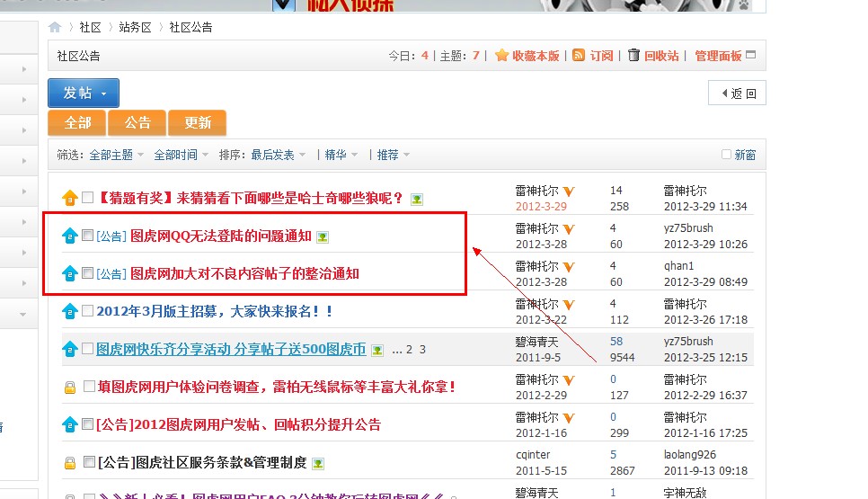Image resolution: width=868 pixels, height=499 pixels.
Task: Open the 全部主题 filter dropdown
Action: pyautogui.click(x=116, y=155)
